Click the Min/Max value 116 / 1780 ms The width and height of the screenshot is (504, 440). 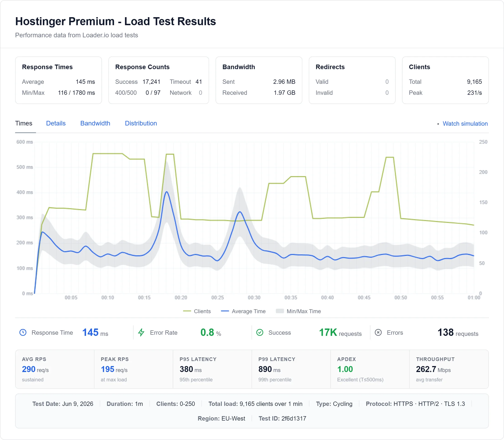pyautogui.click(x=77, y=93)
